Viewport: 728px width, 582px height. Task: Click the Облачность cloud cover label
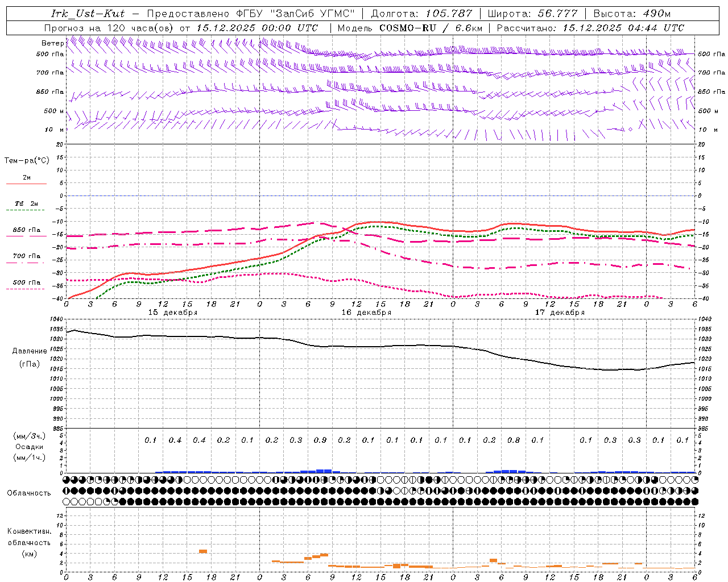(29, 493)
